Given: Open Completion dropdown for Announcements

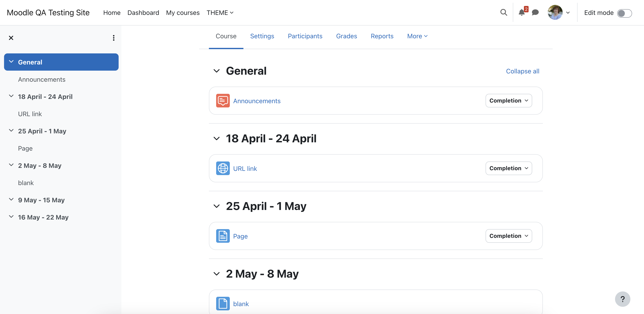Looking at the screenshot, I should [x=509, y=101].
